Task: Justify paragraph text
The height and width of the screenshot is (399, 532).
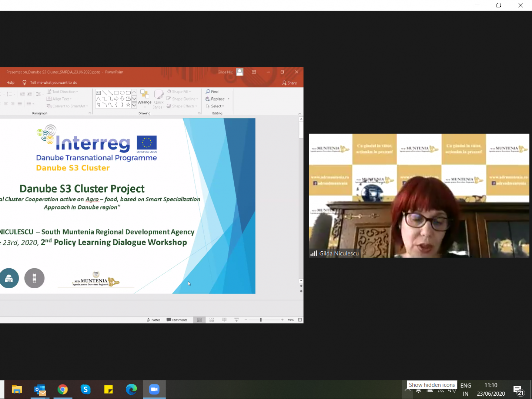Action: (x=20, y=104)
